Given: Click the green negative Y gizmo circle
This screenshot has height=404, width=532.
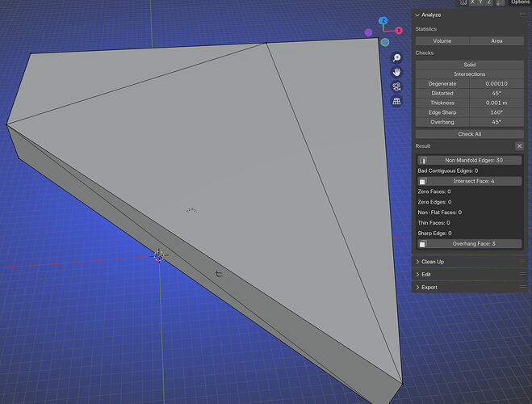Looking at the screenshot, I should 385,42.
